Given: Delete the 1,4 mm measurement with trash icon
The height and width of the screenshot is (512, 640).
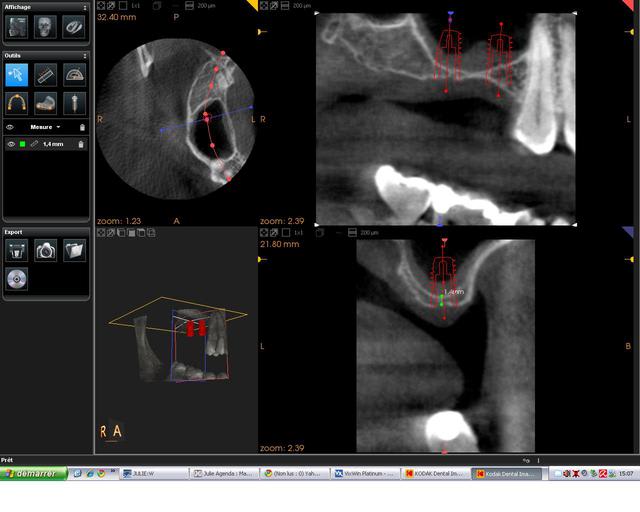Looking at the screenshot, I should pos(82,144).
